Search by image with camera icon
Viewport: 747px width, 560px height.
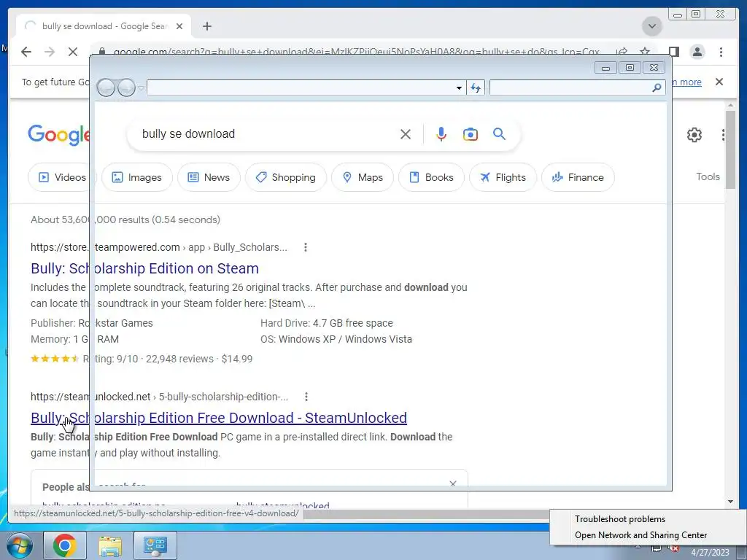tap(471, 134)
